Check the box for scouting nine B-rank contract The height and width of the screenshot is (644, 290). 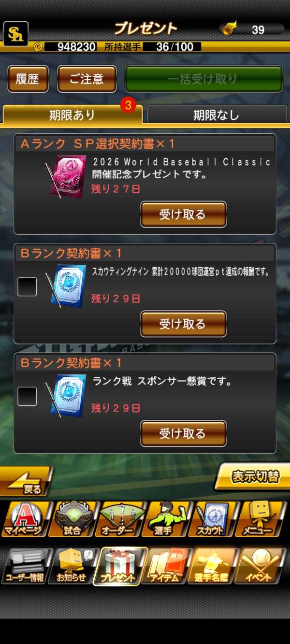point(27,286)
